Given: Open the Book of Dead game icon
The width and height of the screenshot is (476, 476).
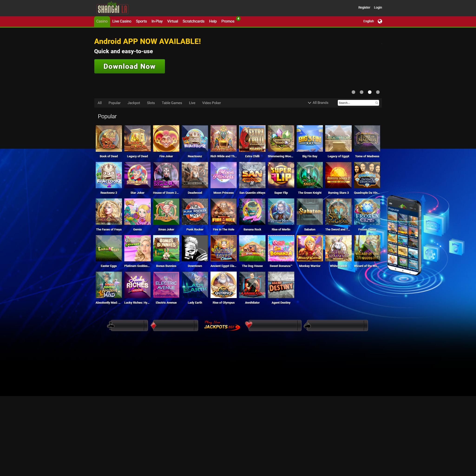Looking at the screenshot, I should pyautogui.click(x=109, y=138).
